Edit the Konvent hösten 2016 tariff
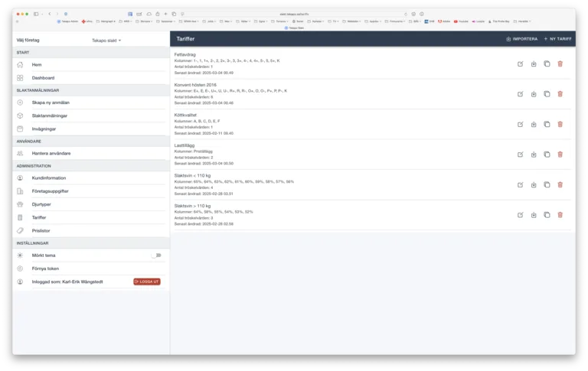 pyautogui.click(x=520, y=94)
